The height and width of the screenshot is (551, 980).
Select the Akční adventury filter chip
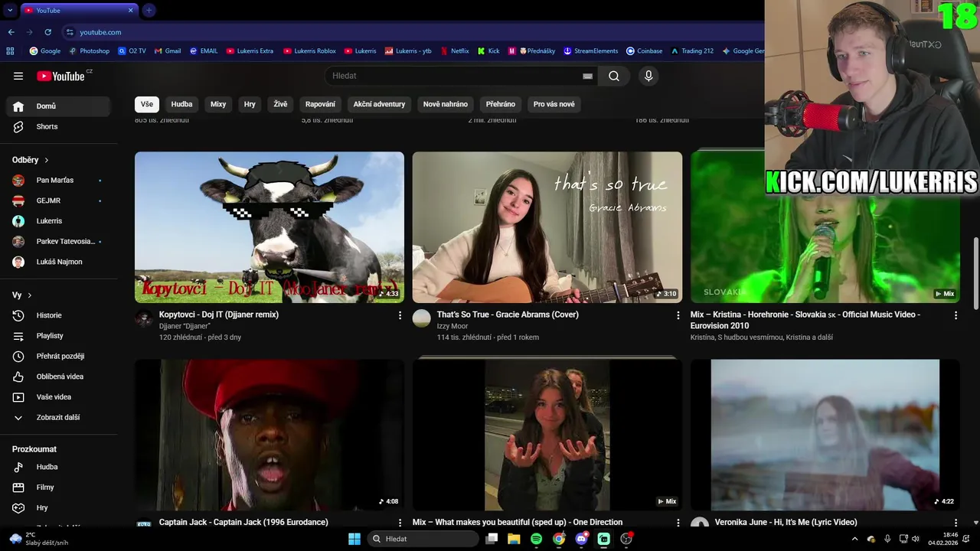coord(379,104)
